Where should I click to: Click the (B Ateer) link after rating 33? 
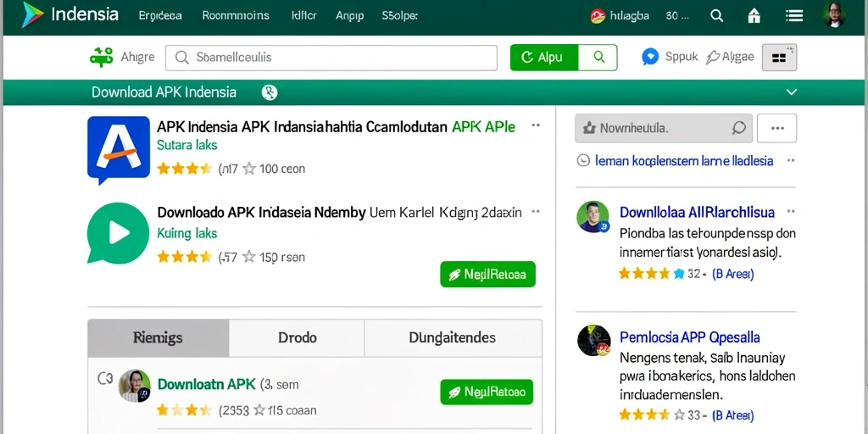click(x=732, y=415)
